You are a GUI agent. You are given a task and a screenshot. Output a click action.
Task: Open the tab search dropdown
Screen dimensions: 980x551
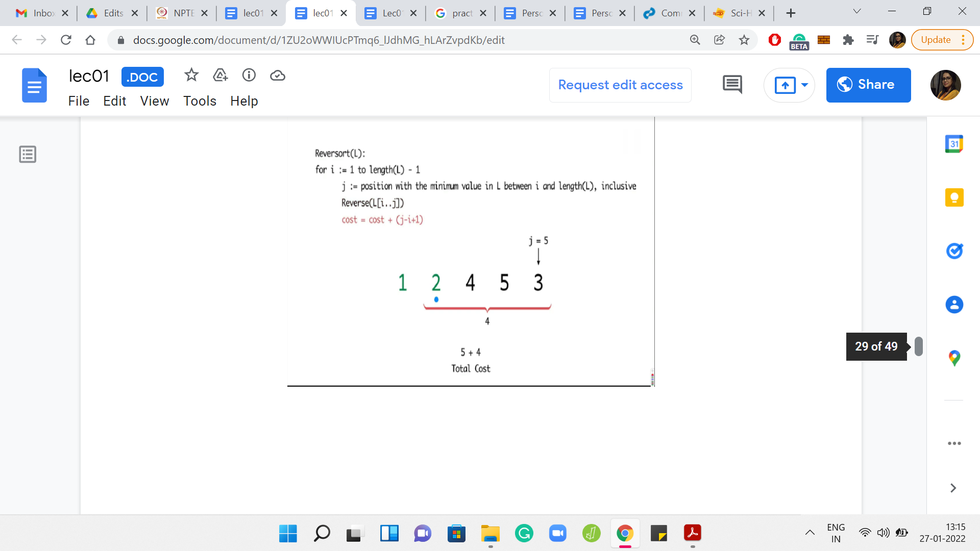tap(857, 11)
